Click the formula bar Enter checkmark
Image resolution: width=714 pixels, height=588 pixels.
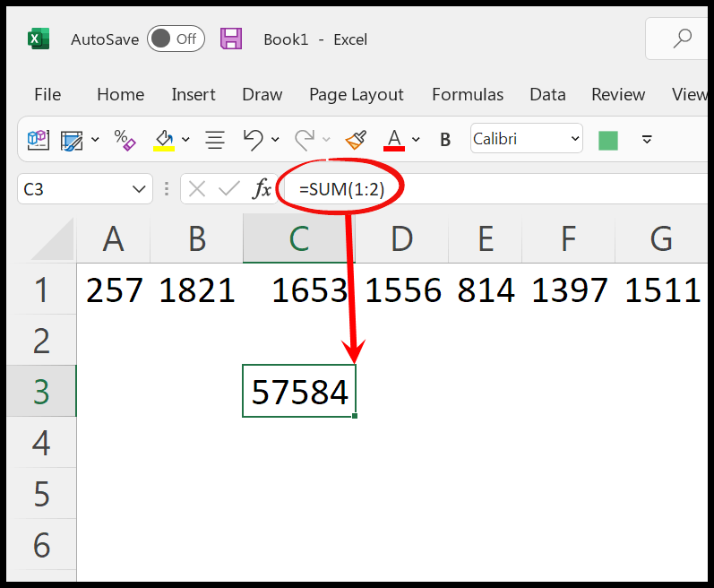229,188
